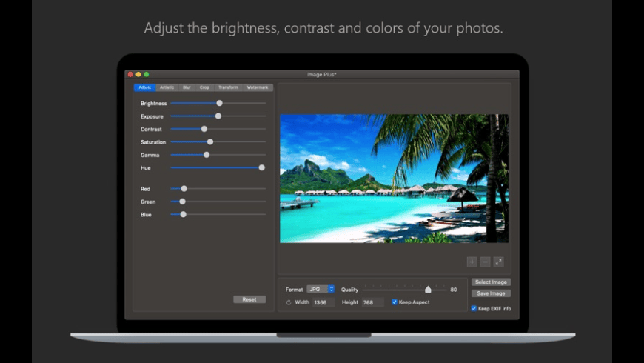Image resolution: width=644 pixels, height=363 pixels.
Task: Click the Exposure slider handle
Action: 218,116
